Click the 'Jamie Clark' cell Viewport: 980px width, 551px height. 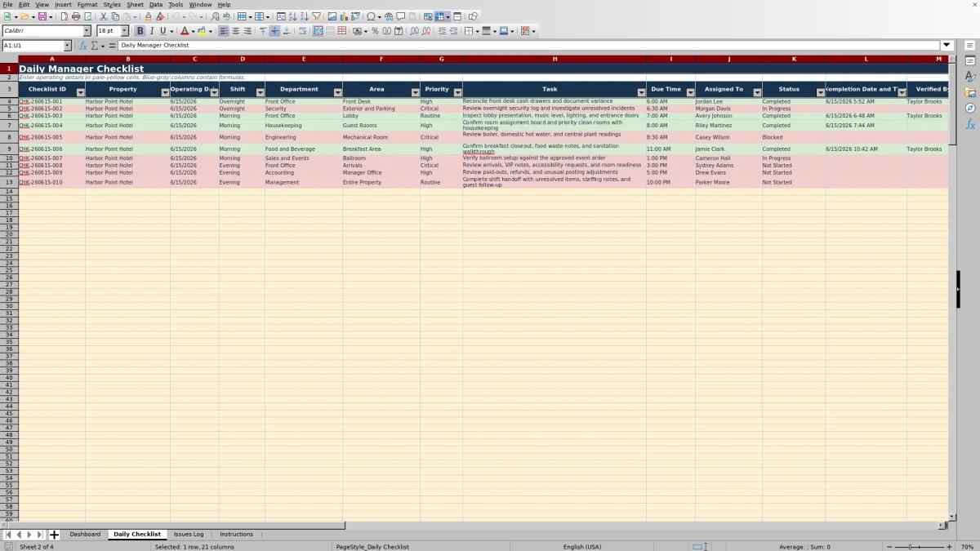[728, 149]
